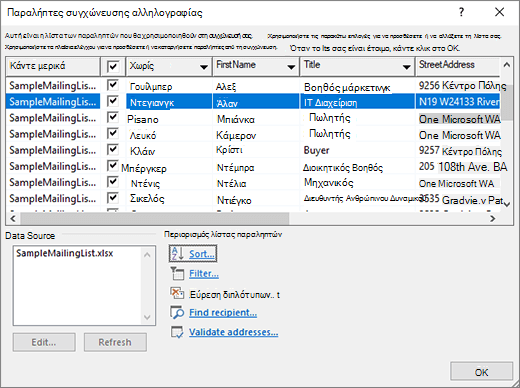Select the address 205 108th Ave.
Viewport: 520px width, 388px height.
point(463,166)
